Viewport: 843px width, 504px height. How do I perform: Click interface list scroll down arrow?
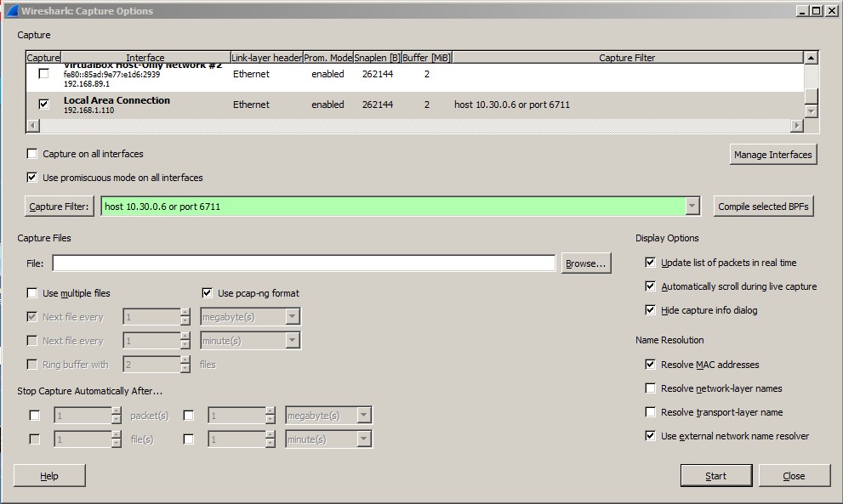pos(812,111)
